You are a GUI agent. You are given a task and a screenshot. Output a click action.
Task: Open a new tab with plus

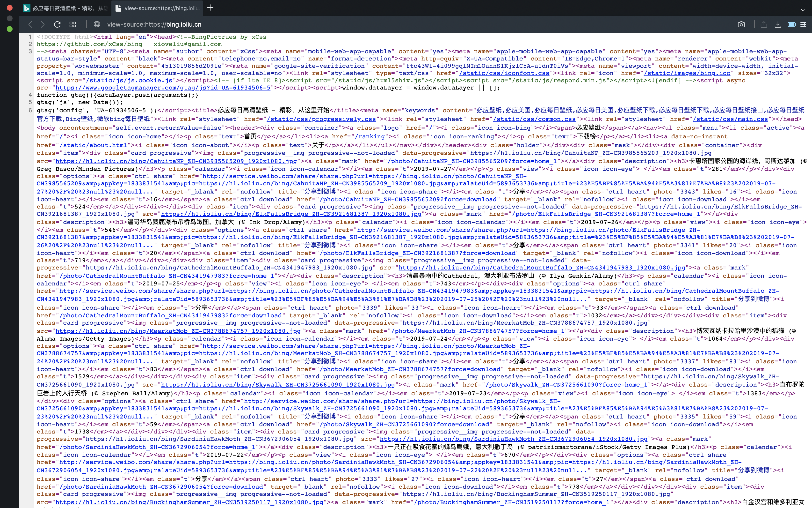point(210,8)
